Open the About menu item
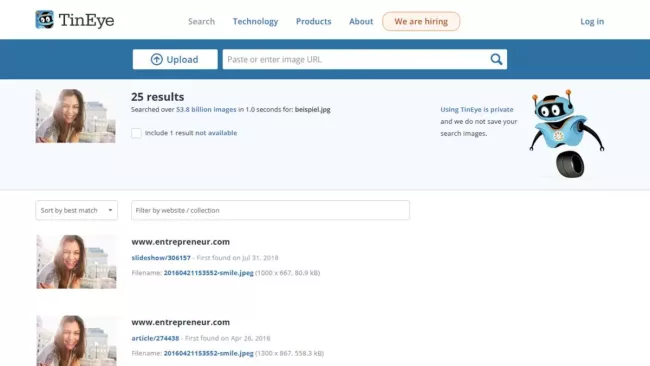Viewport: 650px width, 366px height. (361, 22)
